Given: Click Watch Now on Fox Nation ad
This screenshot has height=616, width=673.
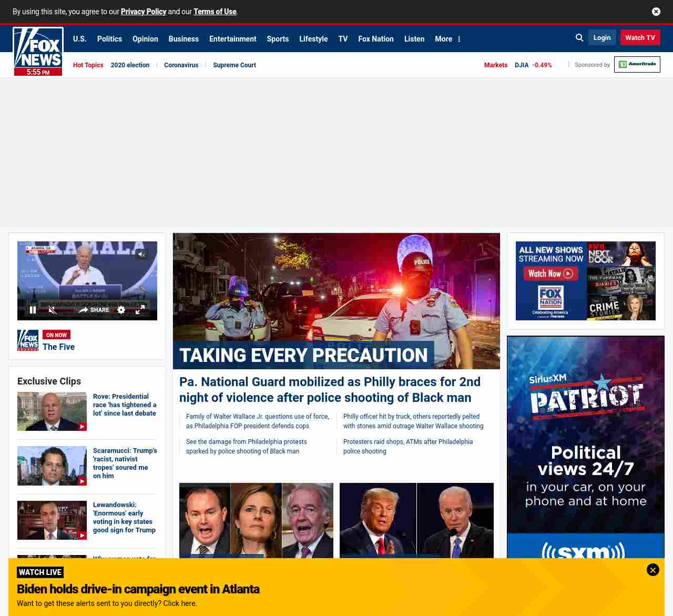Looking at the screenshot, I should (x=550, y=274).
